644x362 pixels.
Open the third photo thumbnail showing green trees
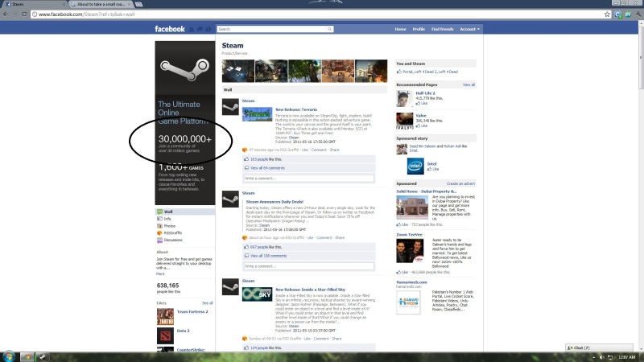click(304, 71)
